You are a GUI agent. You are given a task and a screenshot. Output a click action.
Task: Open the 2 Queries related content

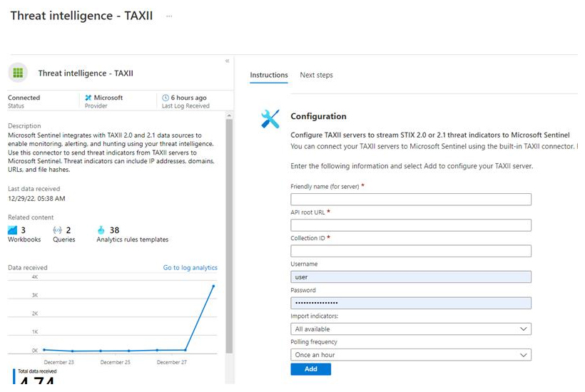click(63, 234)
